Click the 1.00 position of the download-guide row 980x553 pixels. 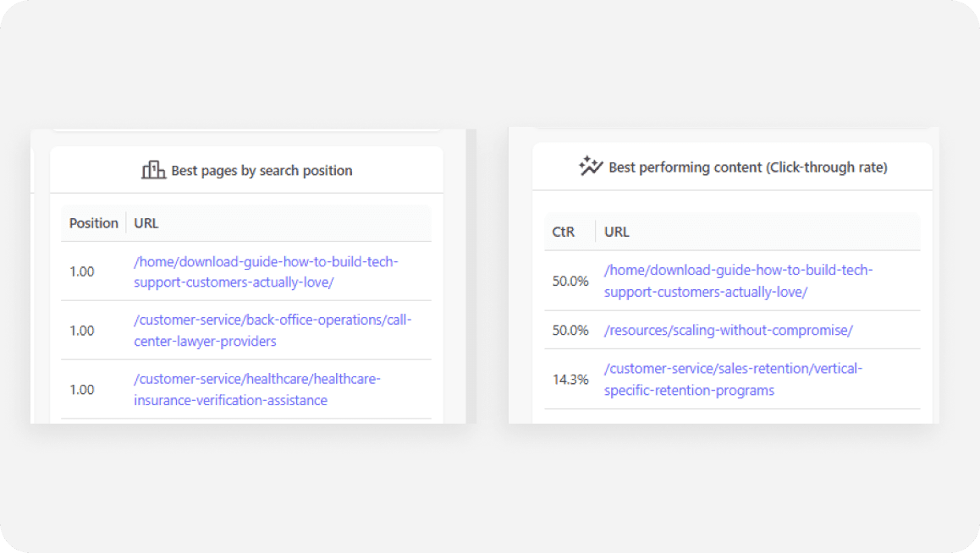(82, 272)
